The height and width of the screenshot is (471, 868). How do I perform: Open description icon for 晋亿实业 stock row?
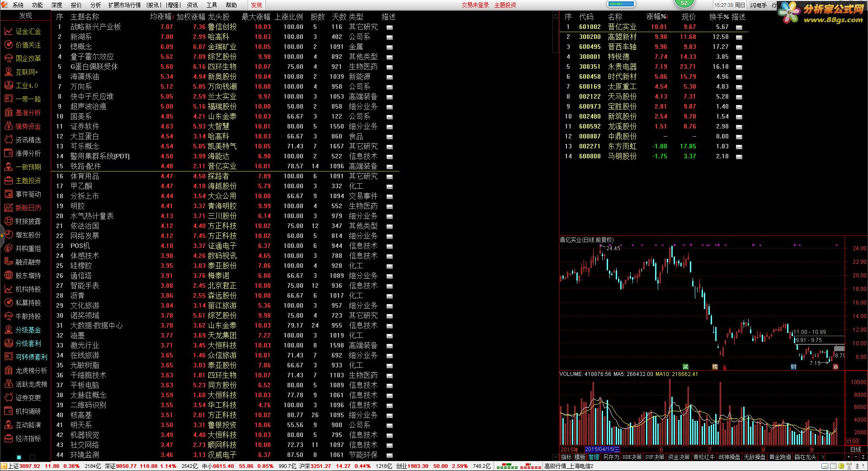(739, 27)
